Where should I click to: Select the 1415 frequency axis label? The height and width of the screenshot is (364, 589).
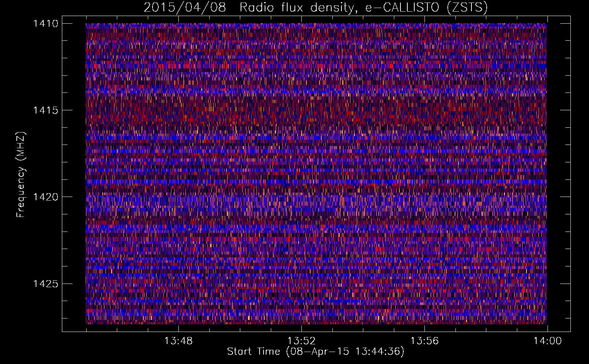point(46,110)
